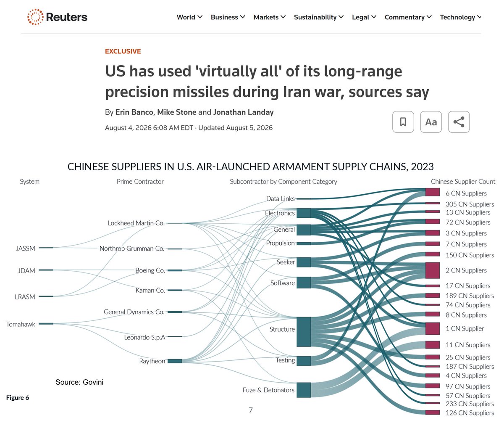Bookmark this article with the save icon
Image resolution: width=504 pixels, height=423 pixels.
403,122
